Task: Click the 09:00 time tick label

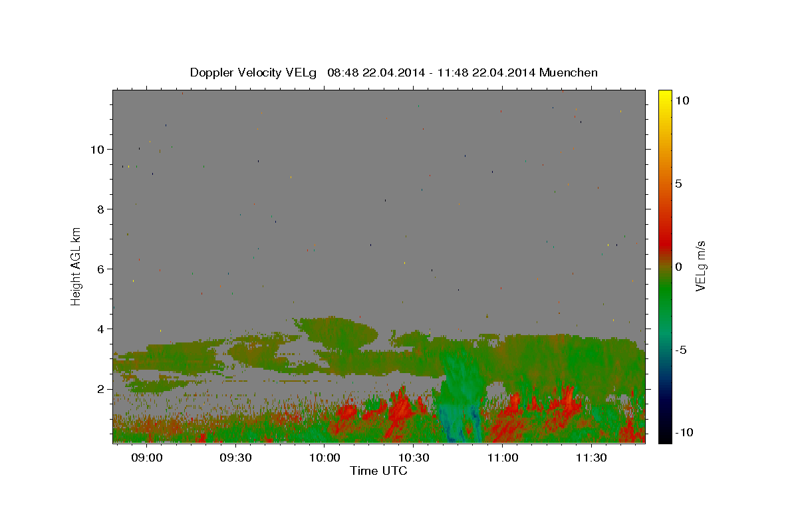Action: click(146, 458)
